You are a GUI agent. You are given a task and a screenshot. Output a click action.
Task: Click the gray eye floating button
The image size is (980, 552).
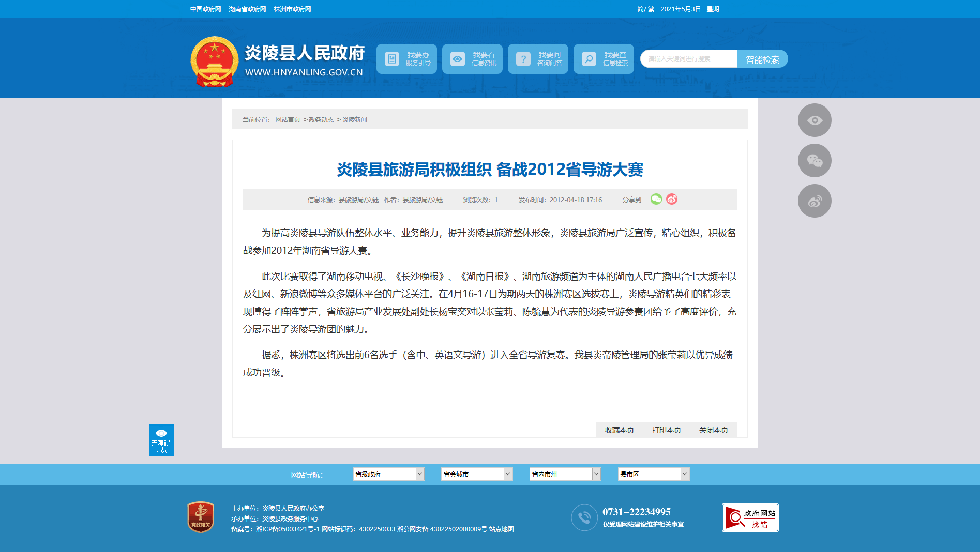pyautogui.click(x=815, y=120)
